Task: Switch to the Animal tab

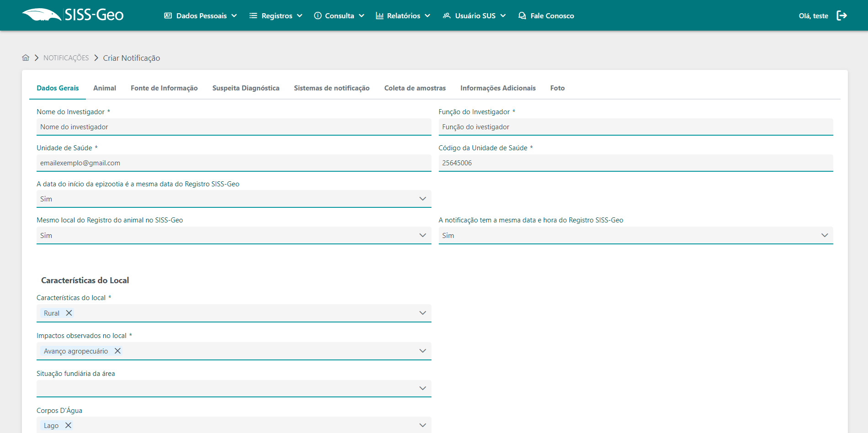Action: click(105, 88)
